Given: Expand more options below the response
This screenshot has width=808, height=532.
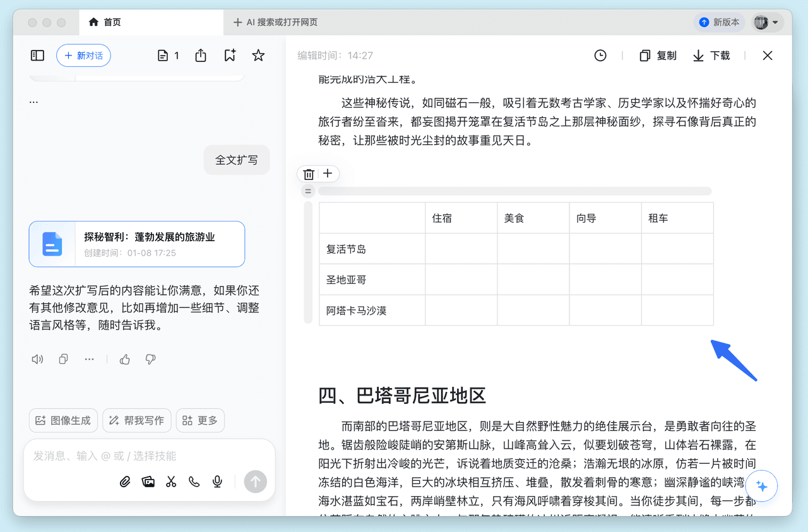Looking at the screenshot, I should coord(89,359).
